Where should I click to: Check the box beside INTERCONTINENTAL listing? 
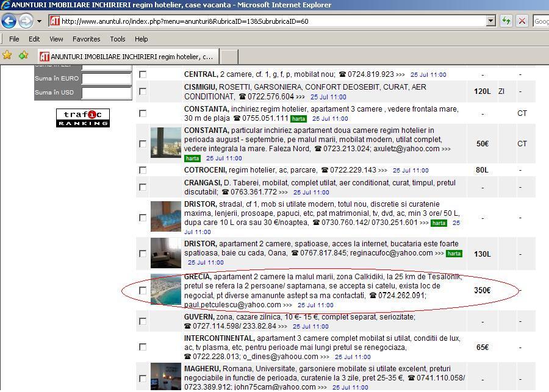pos(143,347)
